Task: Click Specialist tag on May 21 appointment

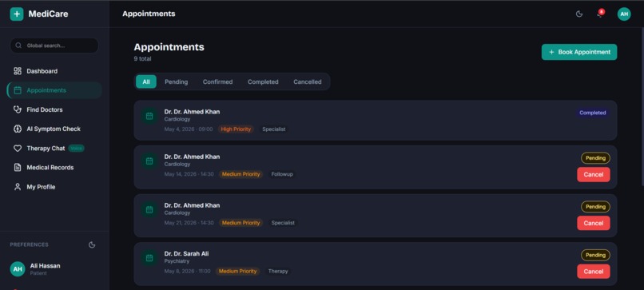Action: [x=283, y=223]
